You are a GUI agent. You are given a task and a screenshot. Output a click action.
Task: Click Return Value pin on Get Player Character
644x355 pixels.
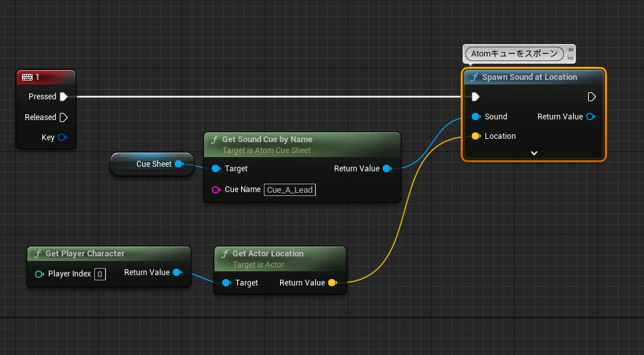coord(177,273)
